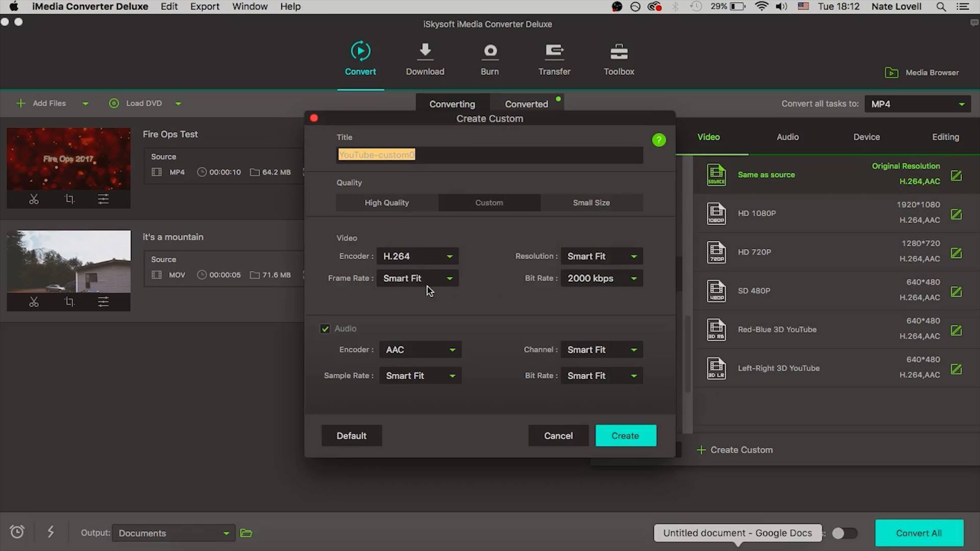Screen dimensions: 980x551
Task: Open the Edit menu
Action: (169, 7)
